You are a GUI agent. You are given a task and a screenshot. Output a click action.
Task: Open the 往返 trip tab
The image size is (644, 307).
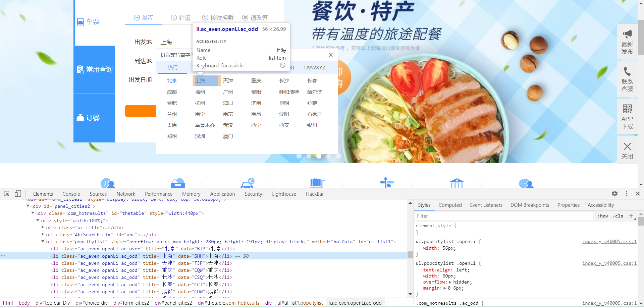tap(180, 17)
